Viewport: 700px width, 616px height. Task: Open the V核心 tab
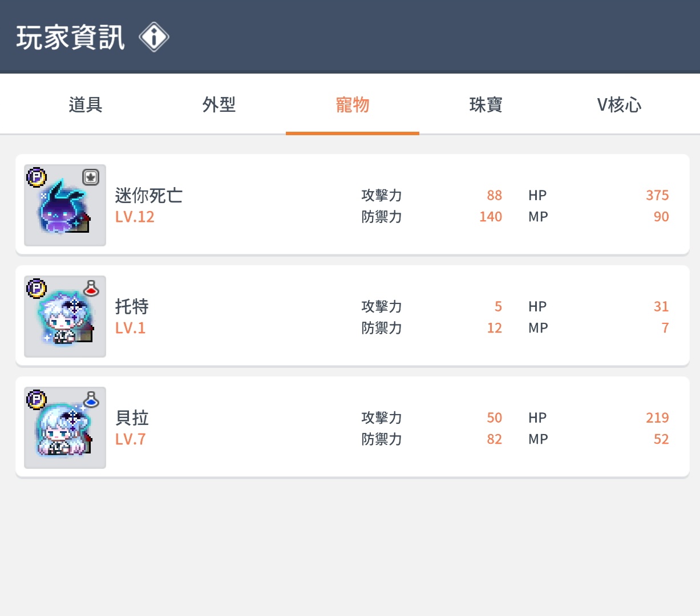[620, 105]
